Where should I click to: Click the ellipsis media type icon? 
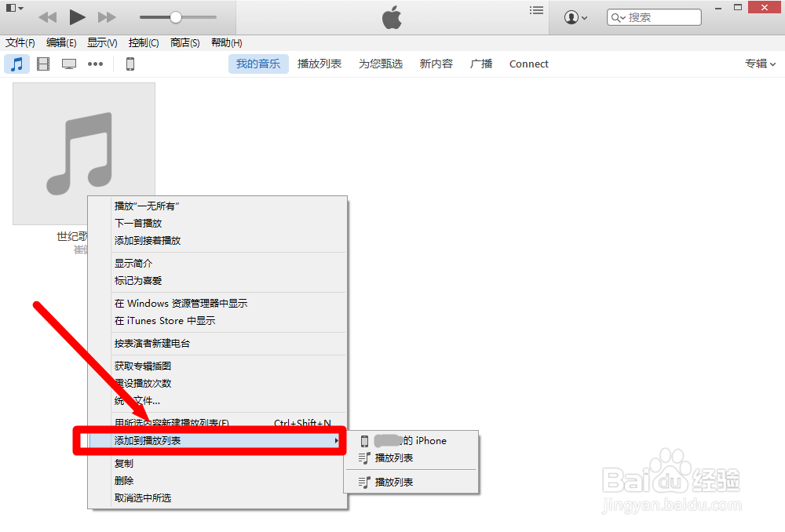coord(95,64)
